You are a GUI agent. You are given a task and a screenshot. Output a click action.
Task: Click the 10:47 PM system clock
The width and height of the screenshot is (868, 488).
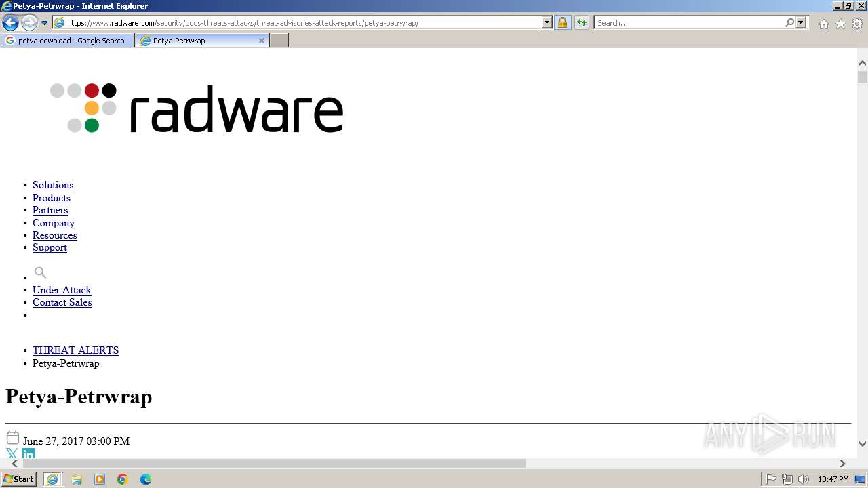pos(833,479)
